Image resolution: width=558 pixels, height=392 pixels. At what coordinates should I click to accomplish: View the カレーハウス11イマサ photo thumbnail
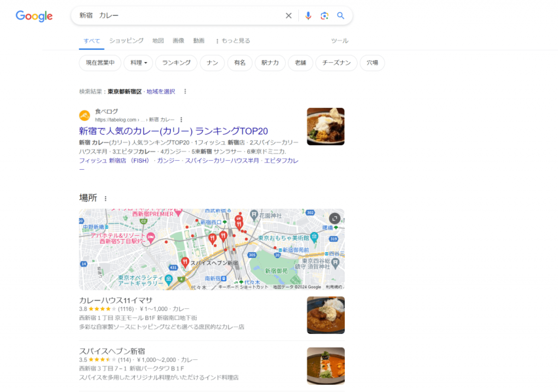coord(326,316)
